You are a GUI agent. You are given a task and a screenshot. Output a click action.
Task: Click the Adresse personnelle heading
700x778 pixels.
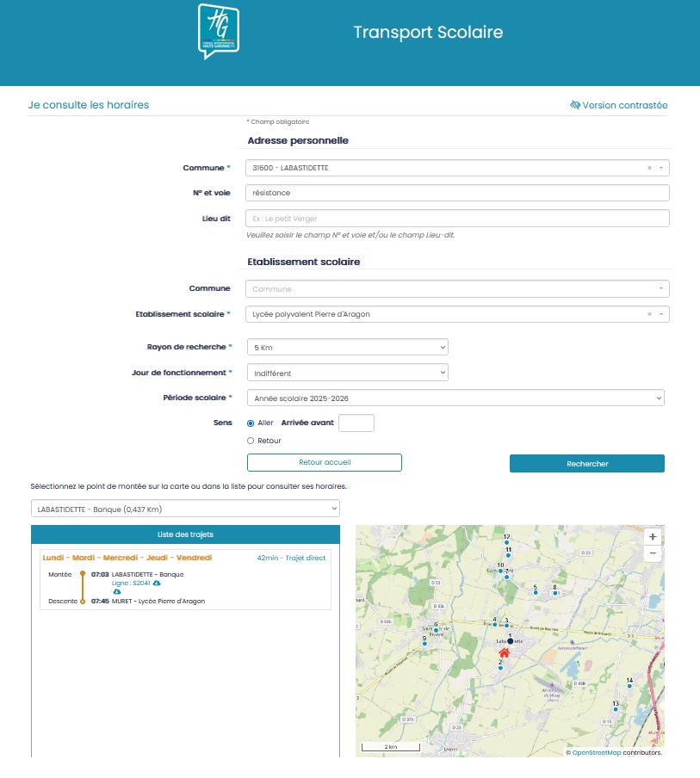coord(298,141)
